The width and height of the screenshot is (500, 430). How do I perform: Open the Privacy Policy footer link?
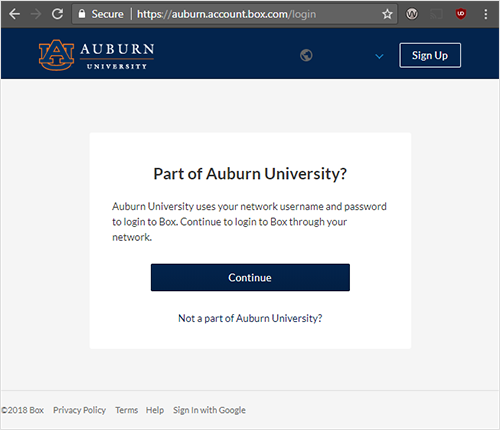point(79,410)
